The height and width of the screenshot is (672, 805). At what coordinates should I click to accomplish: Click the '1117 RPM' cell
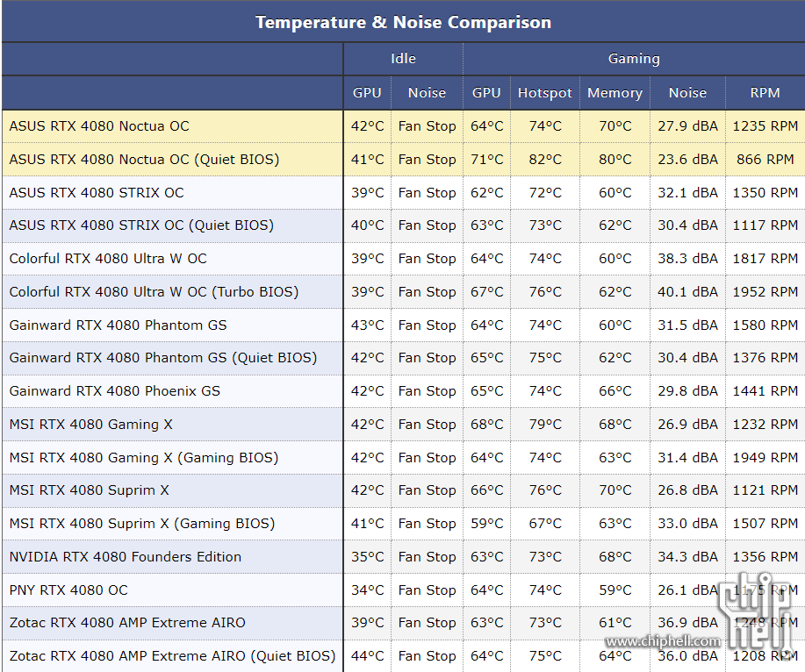point(765,225)
